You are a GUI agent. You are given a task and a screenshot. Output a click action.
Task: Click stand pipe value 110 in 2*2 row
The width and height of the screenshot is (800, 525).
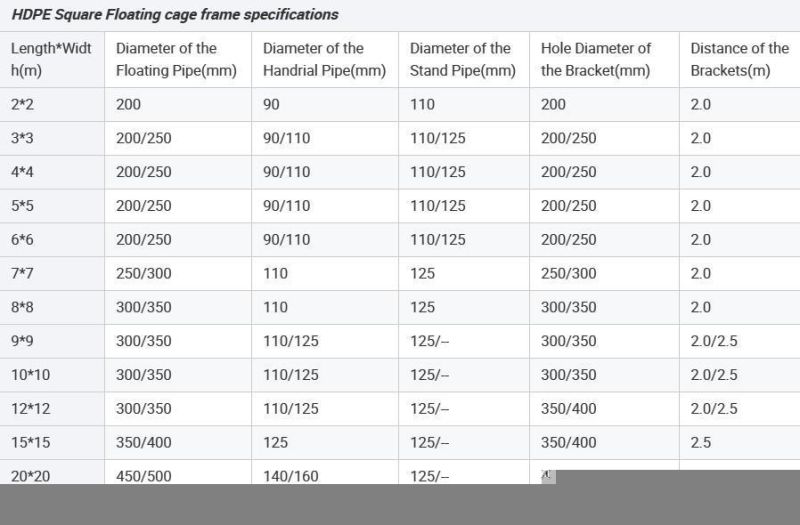(x=421, y=104)
